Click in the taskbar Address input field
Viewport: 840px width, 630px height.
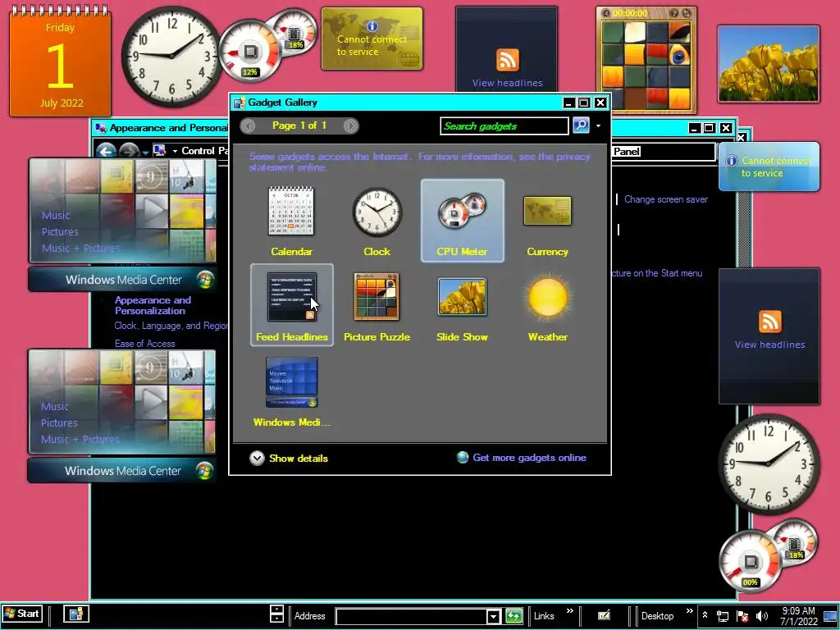click(x=412, y=617)
